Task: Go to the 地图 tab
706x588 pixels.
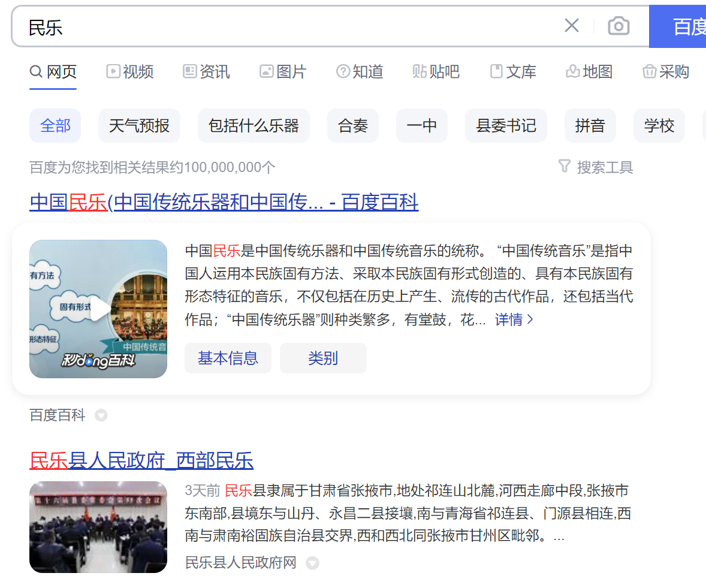Action: [x=589, y=71]
